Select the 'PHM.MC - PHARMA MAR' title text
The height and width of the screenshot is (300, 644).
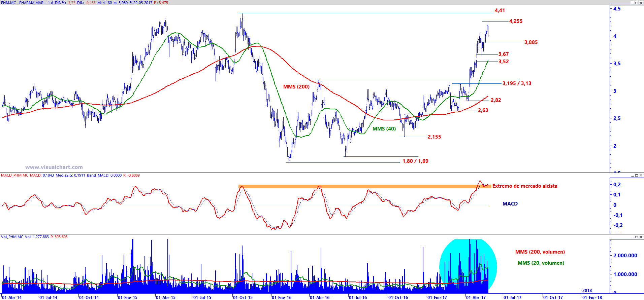tap(22, 3)
